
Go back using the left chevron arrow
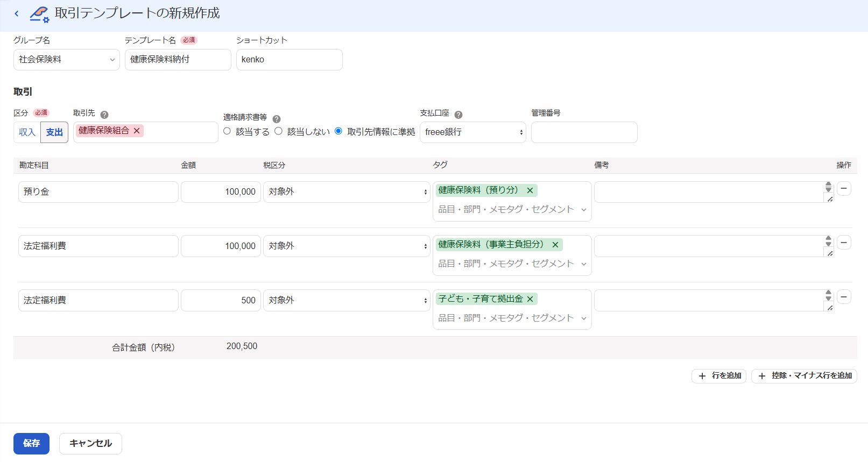(17, 13)
